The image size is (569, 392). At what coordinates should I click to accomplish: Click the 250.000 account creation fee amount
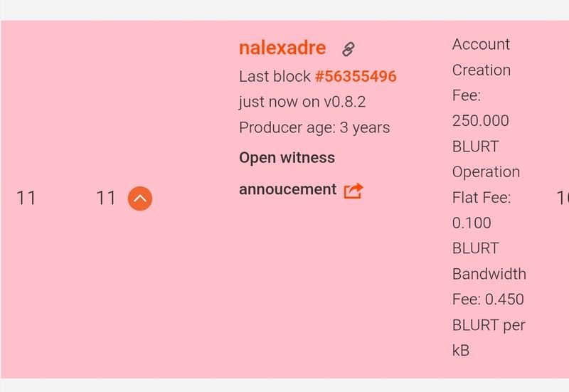[480, 121]
